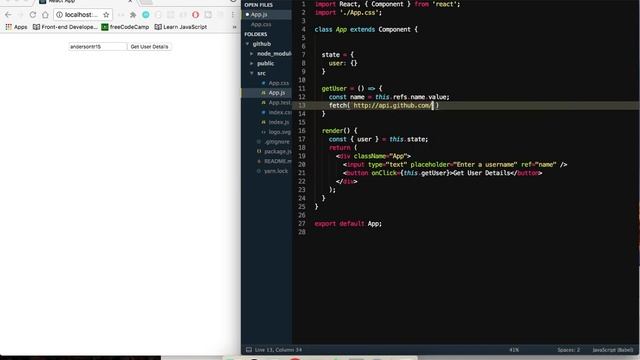Open the Chrome three-dot menu
The height and width of the screenshot is (360, 640).
(233, 15)
